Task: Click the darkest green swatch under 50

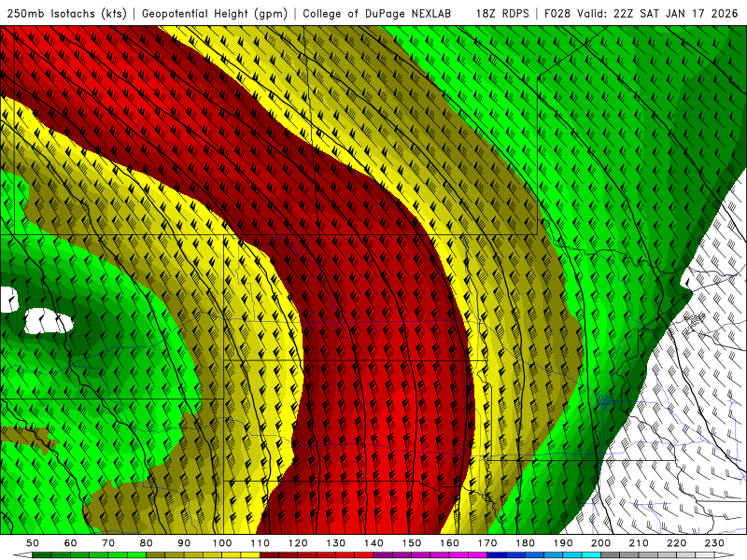Action: (x=42, y=555)
